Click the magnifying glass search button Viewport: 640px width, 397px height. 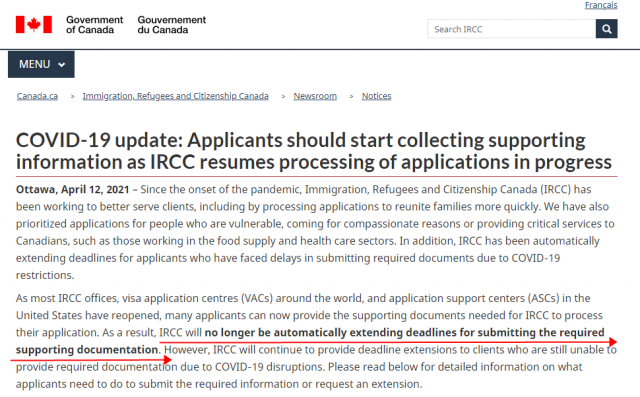(606, 29)
